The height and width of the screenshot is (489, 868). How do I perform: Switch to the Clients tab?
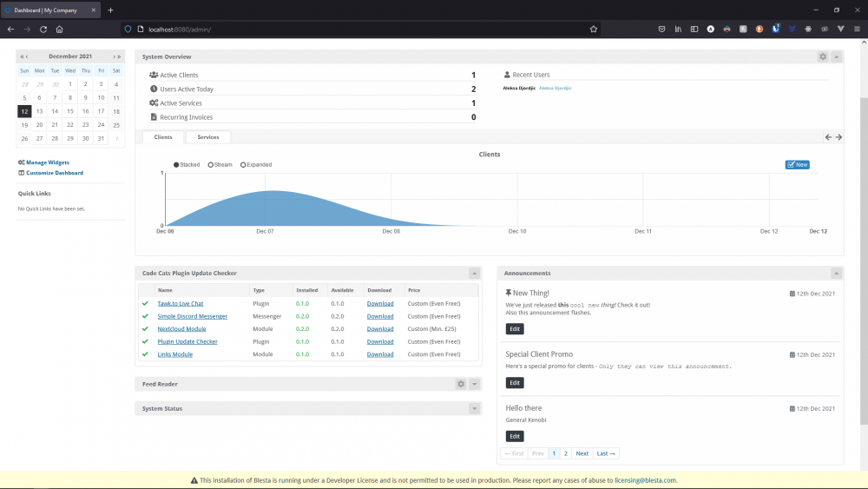pyautogui.click(x=163, y=136)
